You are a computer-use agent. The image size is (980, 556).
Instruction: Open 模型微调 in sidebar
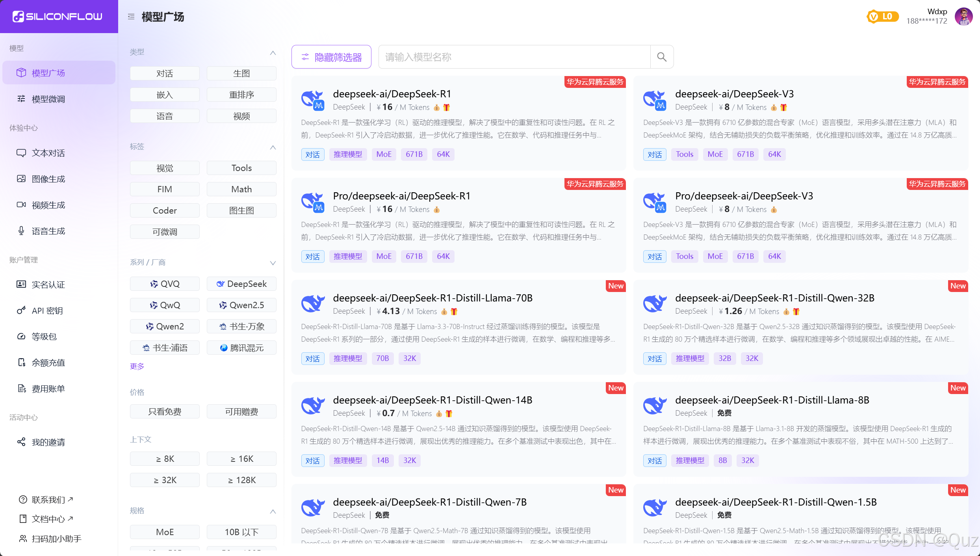point(59,99)
